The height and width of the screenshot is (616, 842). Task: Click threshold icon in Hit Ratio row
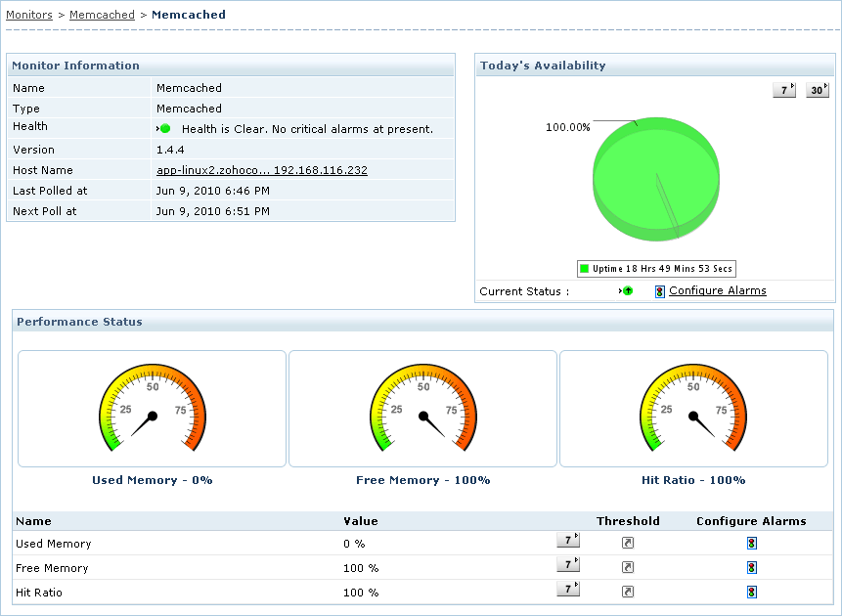pos(628,592)
